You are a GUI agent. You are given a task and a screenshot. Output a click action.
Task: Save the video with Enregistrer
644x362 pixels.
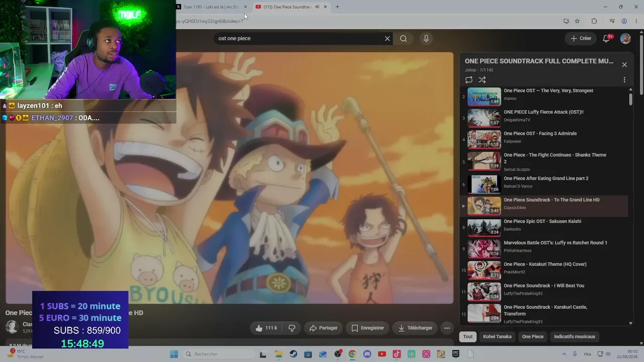368,328
